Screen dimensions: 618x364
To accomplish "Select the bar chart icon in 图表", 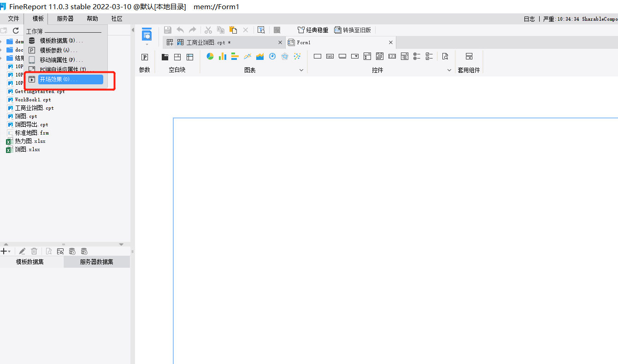I will coord(223,56).
